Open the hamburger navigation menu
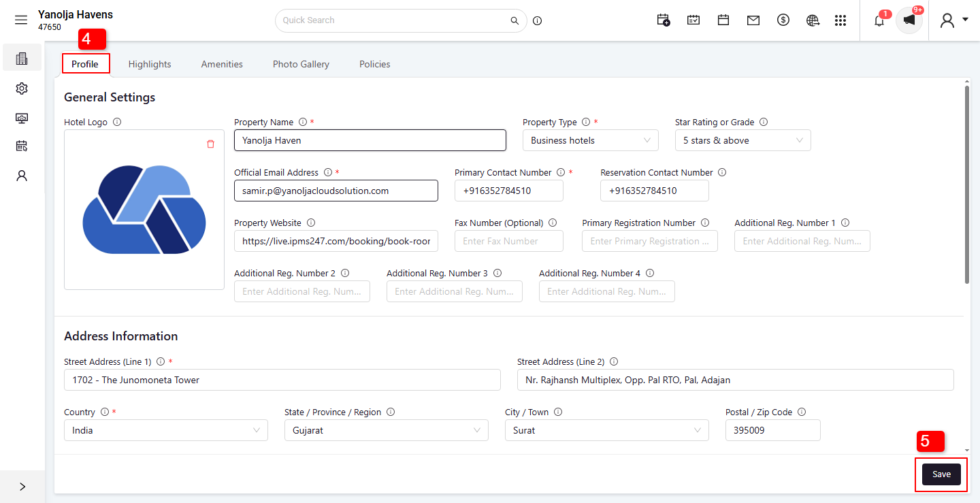This screenshot has height=503, width=980. pos(21,20)
